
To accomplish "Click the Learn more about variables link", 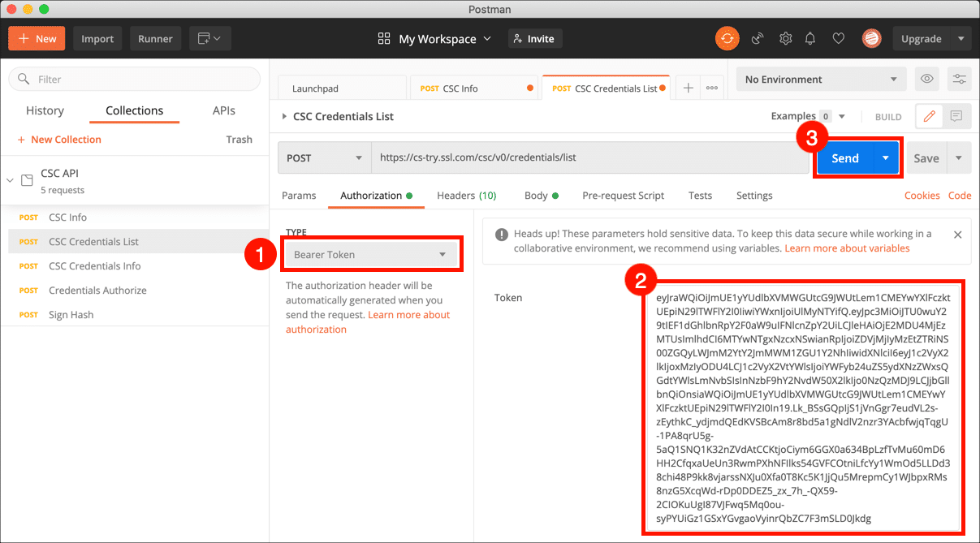I will point(847,248).
